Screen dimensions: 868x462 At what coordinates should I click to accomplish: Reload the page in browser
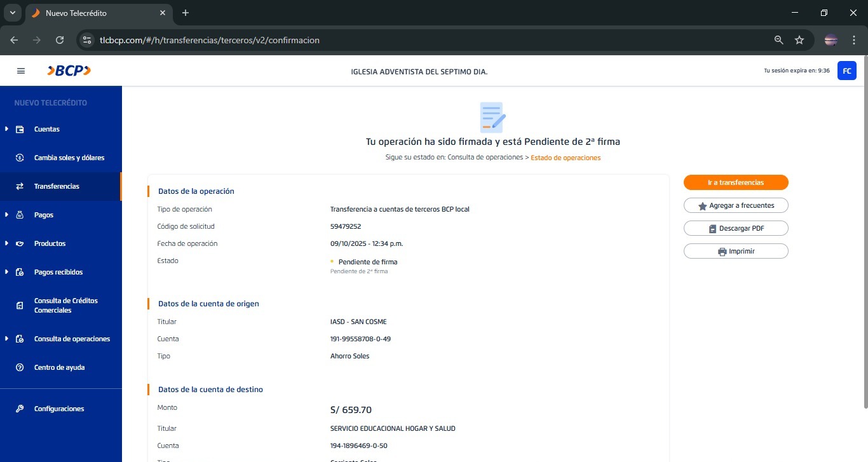(x=60, y=40)
